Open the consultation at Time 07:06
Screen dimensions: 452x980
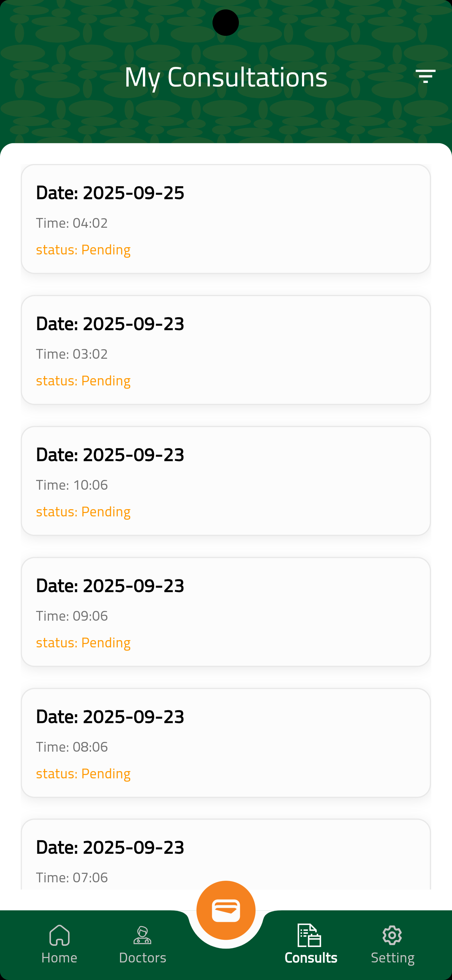pos(226,860)
